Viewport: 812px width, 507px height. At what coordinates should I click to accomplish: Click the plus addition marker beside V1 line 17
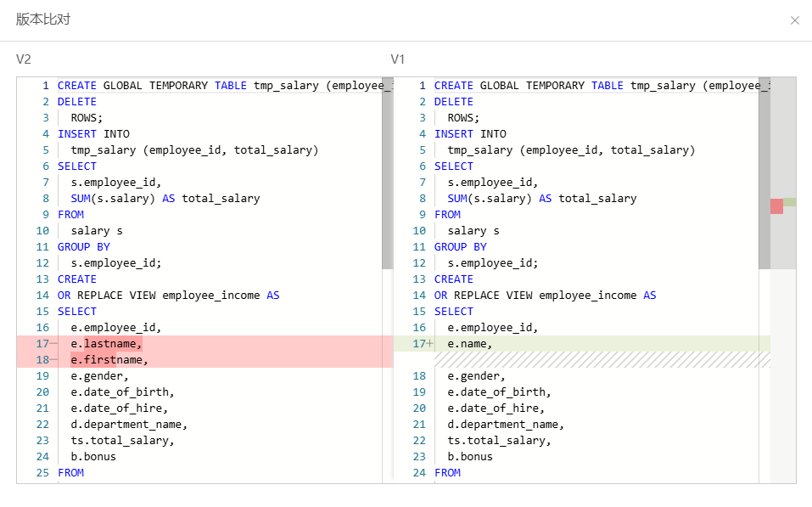(430, 344)
